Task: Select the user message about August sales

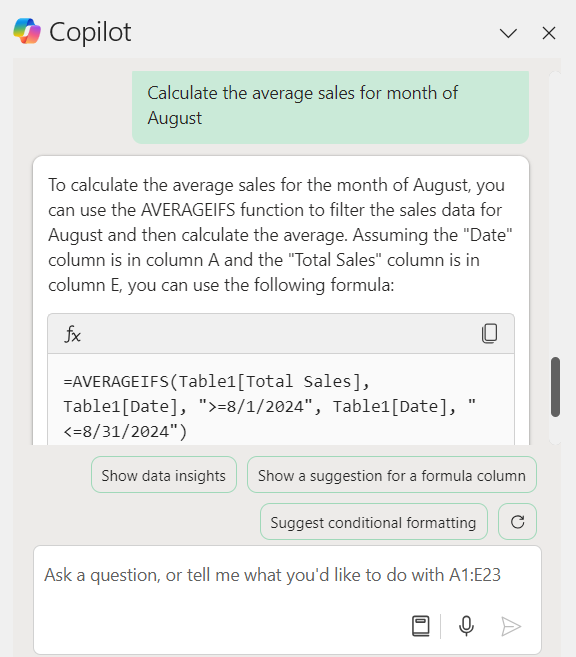Action: point(331,107)
